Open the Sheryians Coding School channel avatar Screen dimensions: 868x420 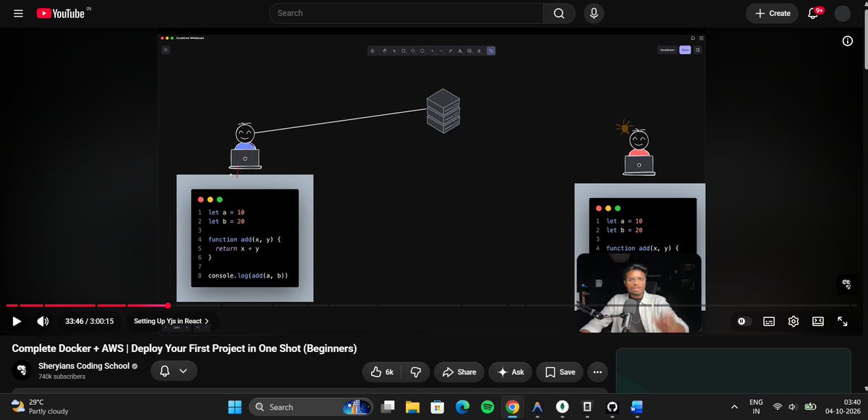[22, 371]
